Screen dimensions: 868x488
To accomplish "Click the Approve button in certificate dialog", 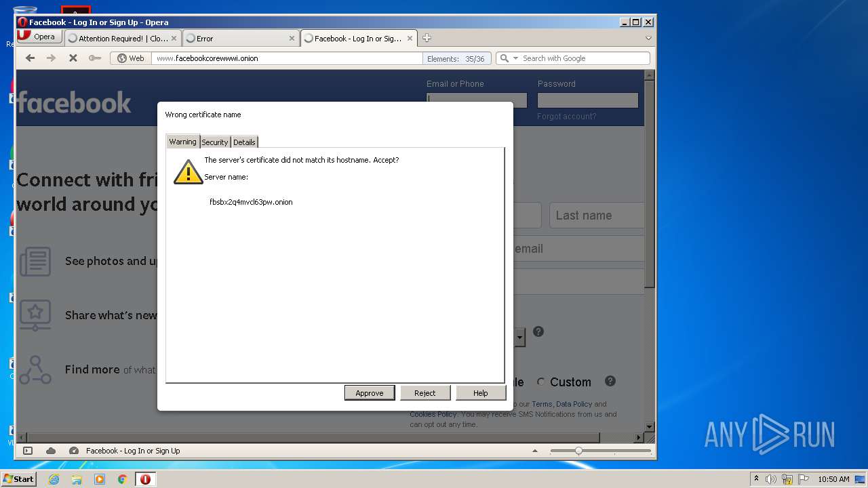I will pyautogui.click(x=370, y=393).
